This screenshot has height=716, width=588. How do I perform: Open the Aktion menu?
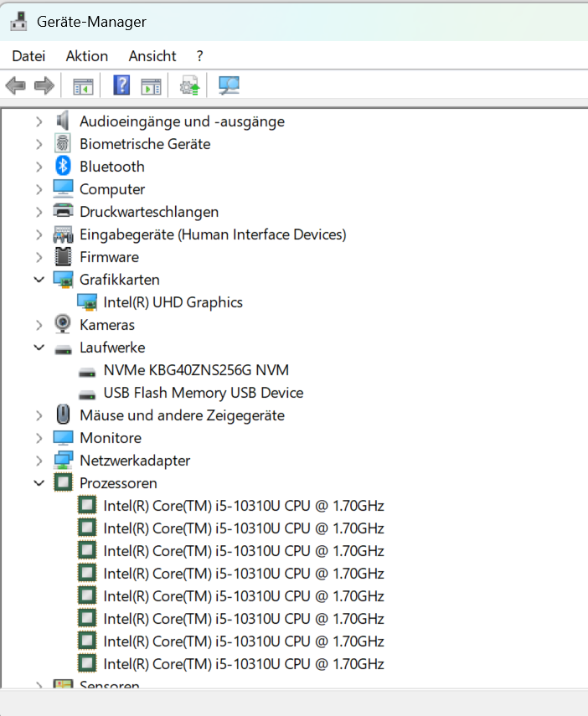point(87,56)
